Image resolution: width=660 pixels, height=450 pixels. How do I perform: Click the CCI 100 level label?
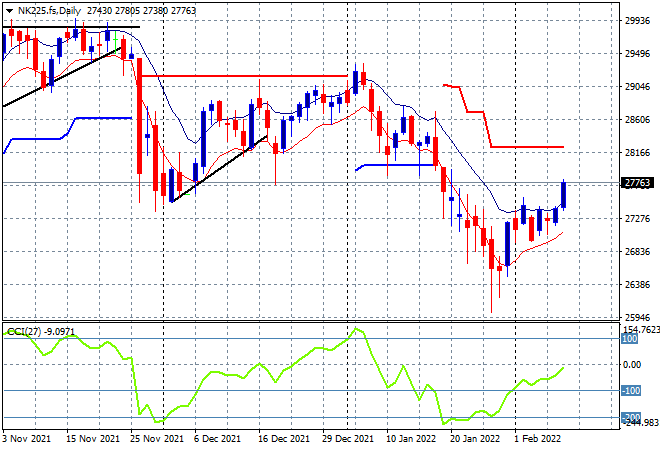click(x=630, y=339)
